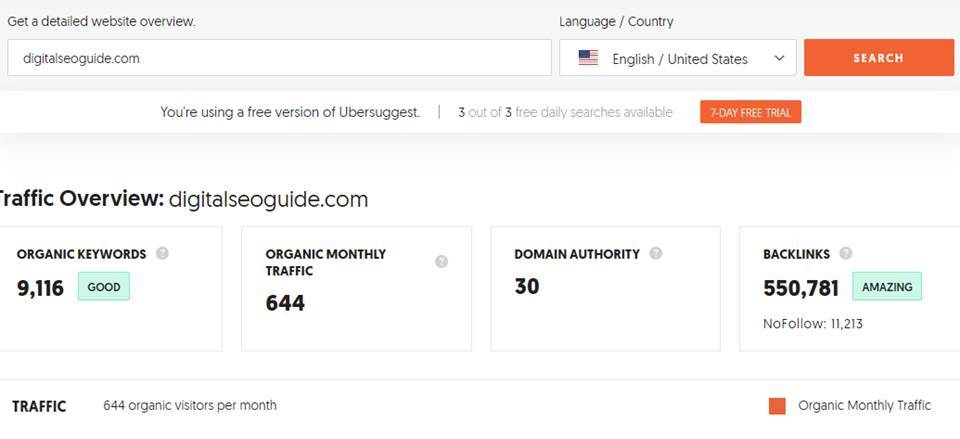Click the domain input field with digitalseoguide.com
The image size is (960, 439).
[279, 58]
